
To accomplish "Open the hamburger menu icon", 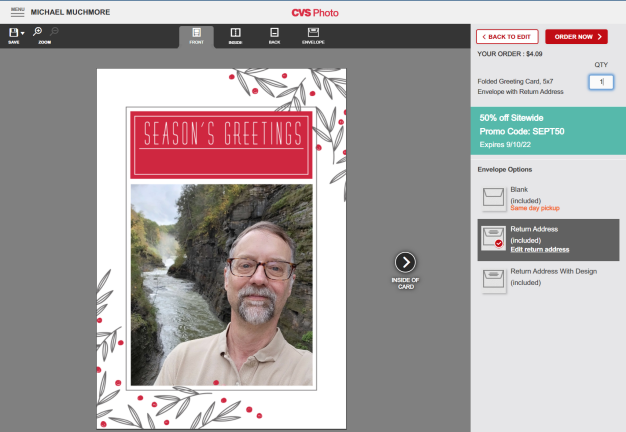I will pyautogui.click(x=18, y=12).
